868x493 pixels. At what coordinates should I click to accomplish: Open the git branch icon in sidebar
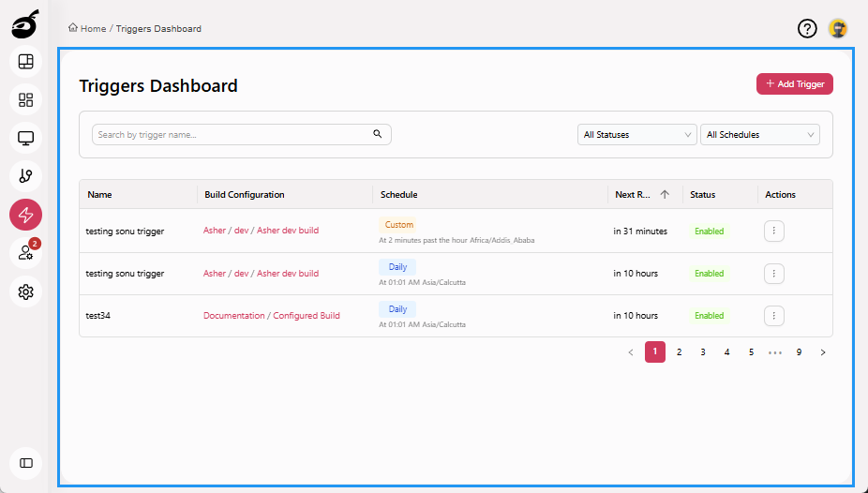(26, 176)
